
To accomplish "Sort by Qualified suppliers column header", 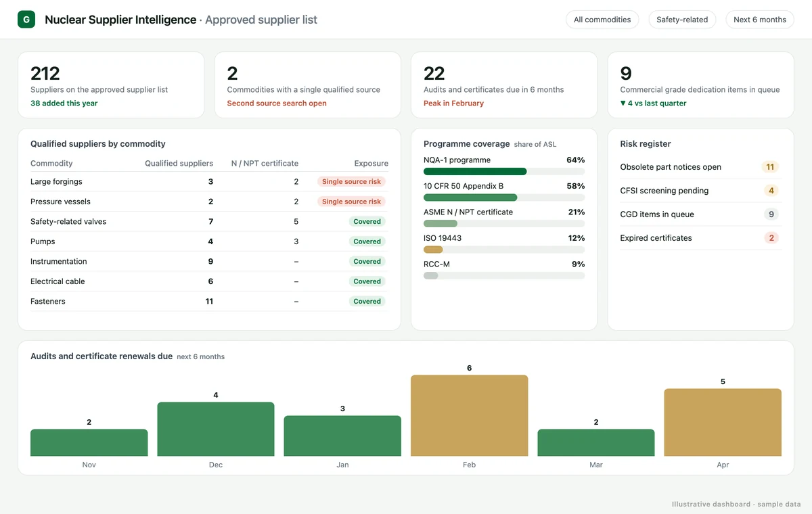I will [x=179, y=163].
